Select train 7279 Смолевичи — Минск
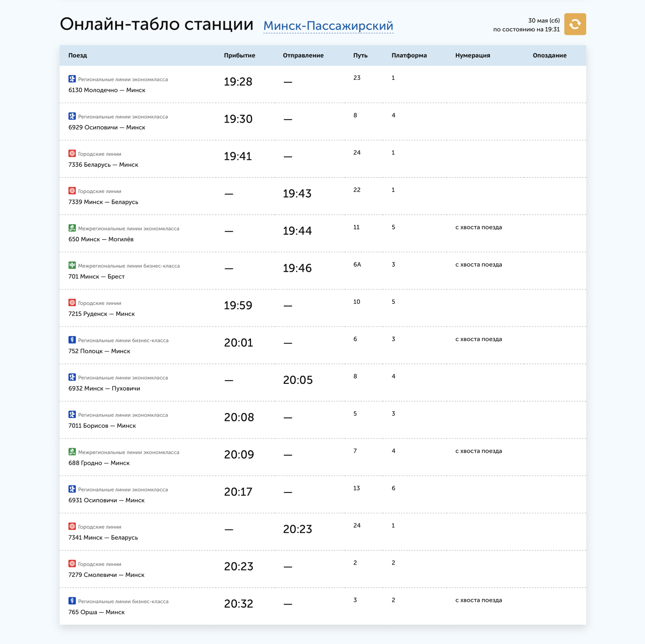645x644 pixels. tap(106, 575)
